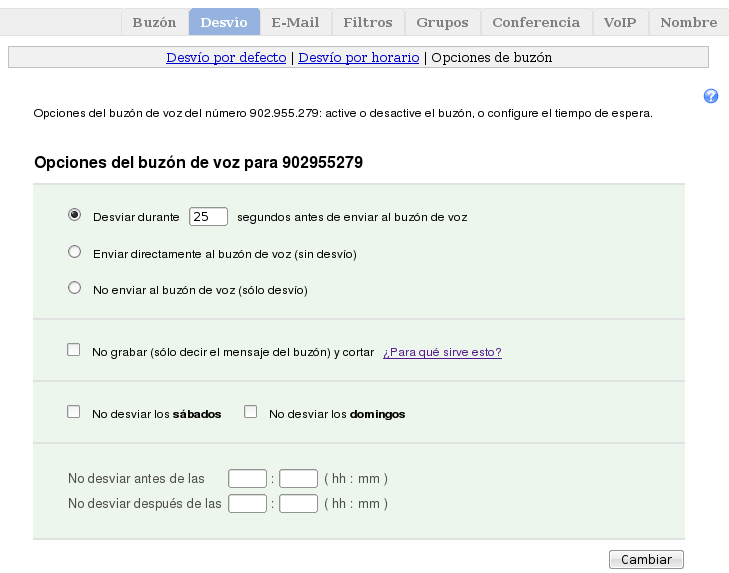Image resolution: width=729 pixels, height=573 pixels.
Task: Select the Conferencia tab
Action: pyautogui.click(x=536, y=22)
